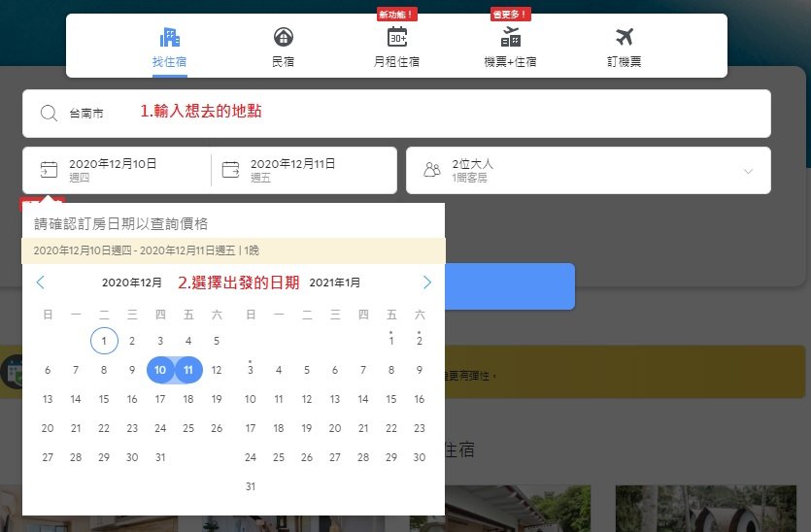This screenshot has width=811, height=532.
Task: Select January 15 in the 2021年1月 calendar
Action: click(x=391, y=399)
